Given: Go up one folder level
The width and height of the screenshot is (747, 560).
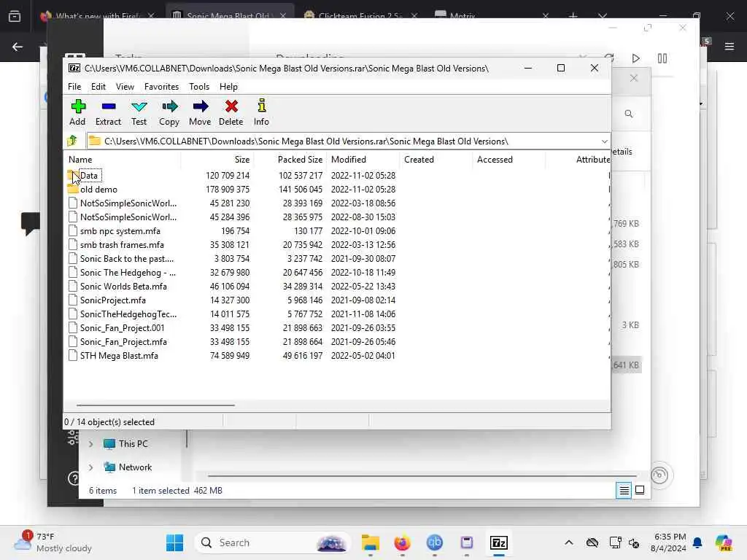Looking at the screenshot, I should point(72,141).
